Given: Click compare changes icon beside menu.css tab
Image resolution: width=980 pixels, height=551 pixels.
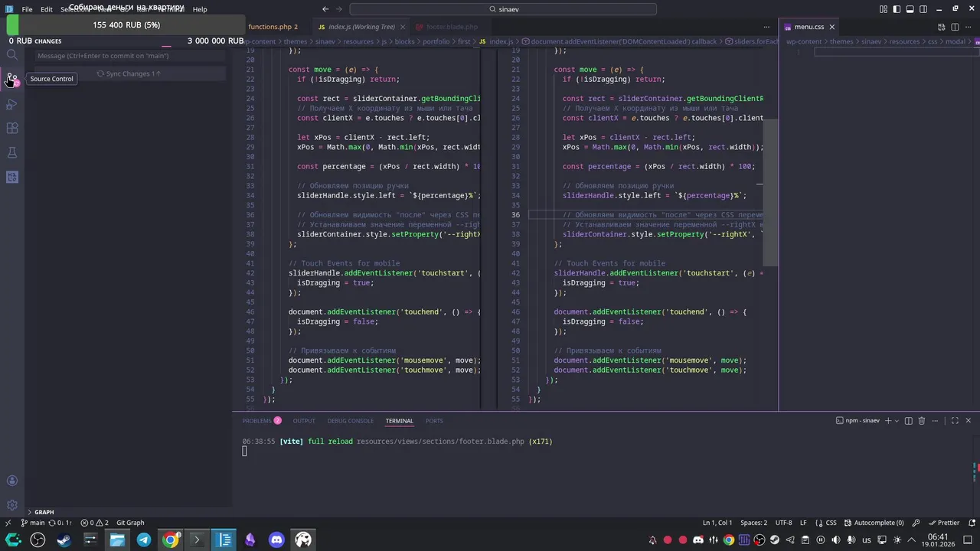Looking at the screenshot, I should coord(942,27).
